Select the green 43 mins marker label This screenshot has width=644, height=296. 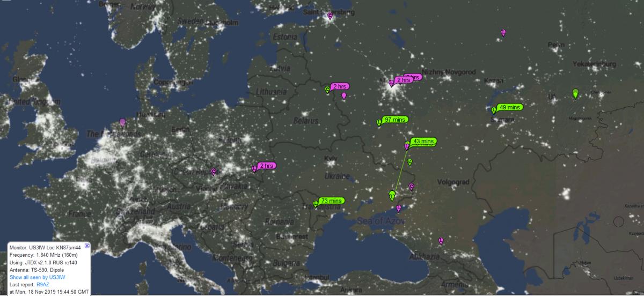[422, 141]
